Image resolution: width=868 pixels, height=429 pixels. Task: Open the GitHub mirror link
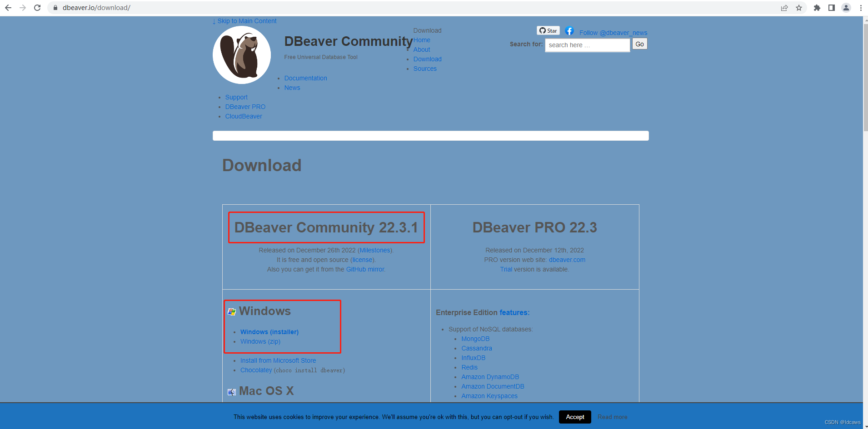click(365, 269)
